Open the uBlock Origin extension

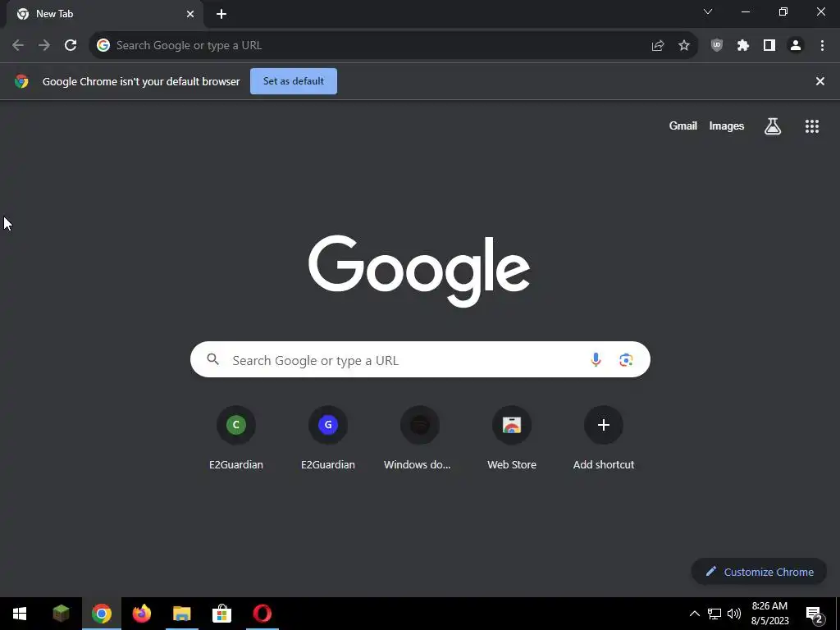point(717,46)
